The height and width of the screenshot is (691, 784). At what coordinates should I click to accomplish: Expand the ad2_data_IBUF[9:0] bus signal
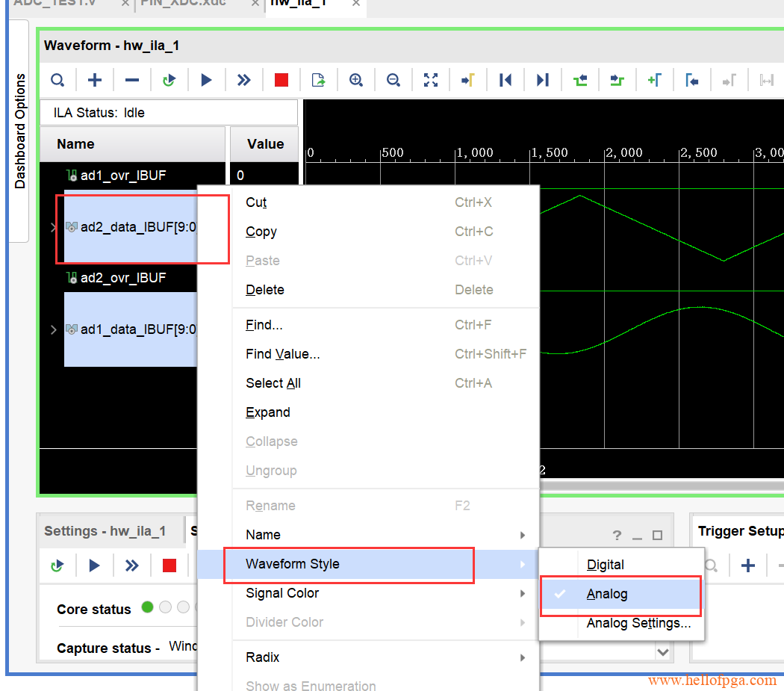pos(53,227)
